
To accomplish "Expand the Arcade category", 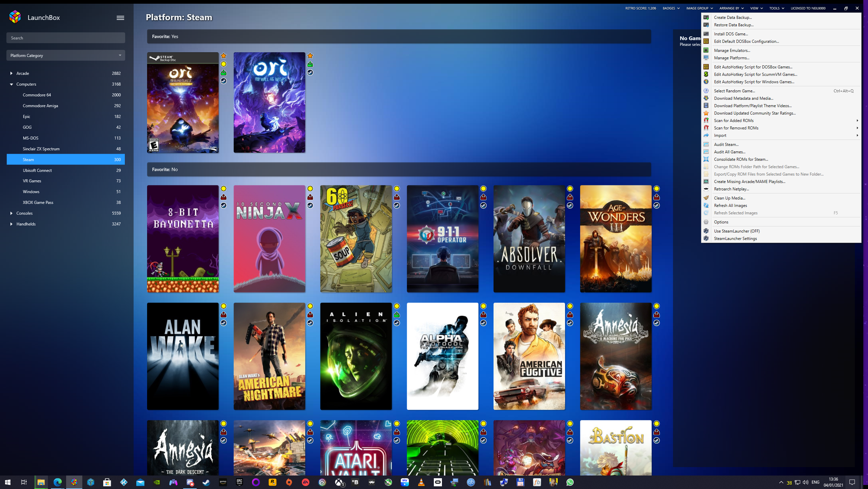I will (11, 73).
